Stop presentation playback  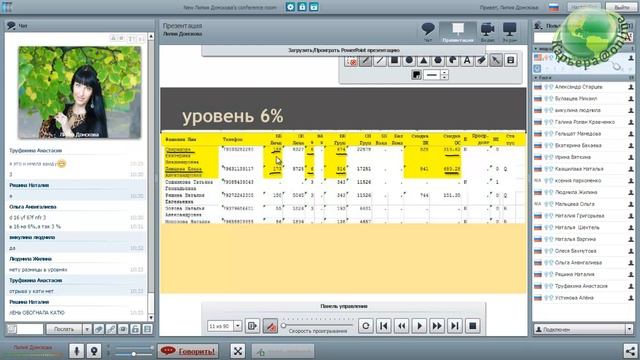[473, 326]
